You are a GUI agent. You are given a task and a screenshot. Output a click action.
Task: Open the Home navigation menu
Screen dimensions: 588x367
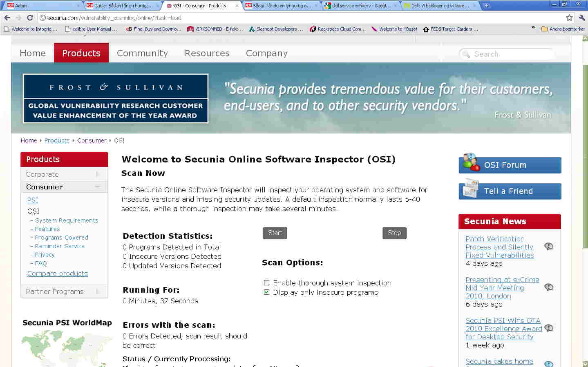33,53
